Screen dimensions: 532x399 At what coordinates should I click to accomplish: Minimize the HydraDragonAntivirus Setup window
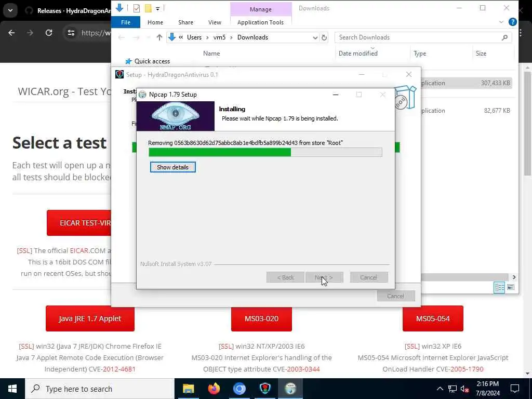tap(362, 74)
